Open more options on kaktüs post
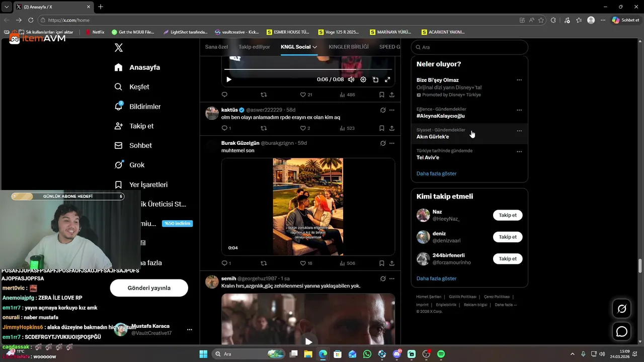 click(392, 110)
